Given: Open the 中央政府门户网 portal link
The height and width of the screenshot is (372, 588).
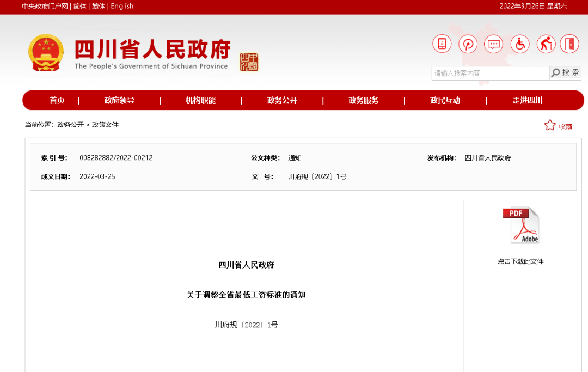Looking at the screenshot, I should click(x=42, y=6).
